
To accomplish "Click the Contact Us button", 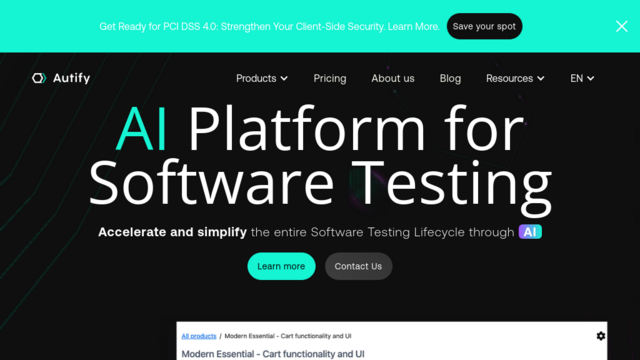I will click(358, 266).
